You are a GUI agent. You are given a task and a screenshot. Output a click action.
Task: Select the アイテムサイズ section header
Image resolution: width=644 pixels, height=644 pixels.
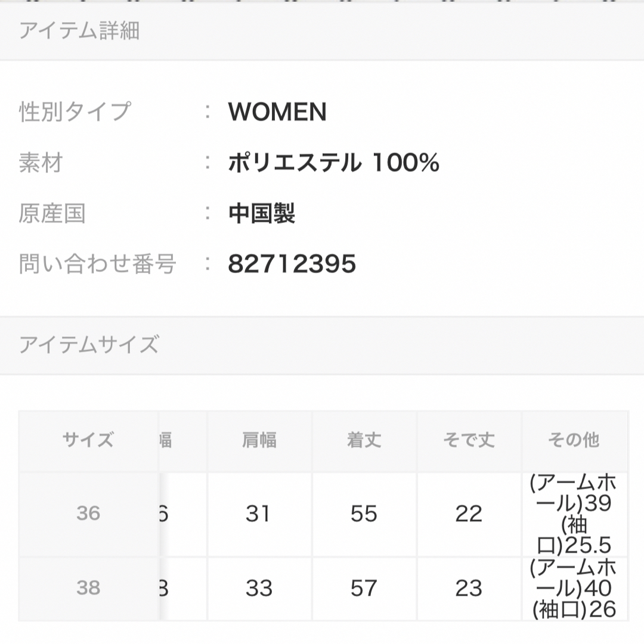coord(322,345)
